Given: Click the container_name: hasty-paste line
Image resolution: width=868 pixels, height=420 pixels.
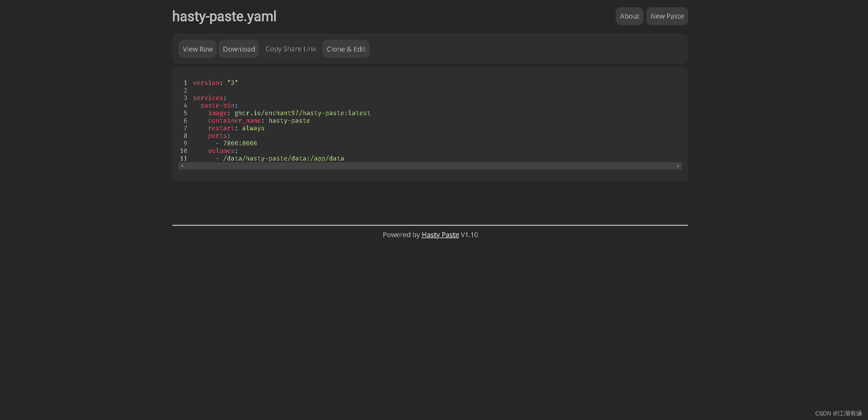Looking at the screenshot, I should tap(259, 121).
